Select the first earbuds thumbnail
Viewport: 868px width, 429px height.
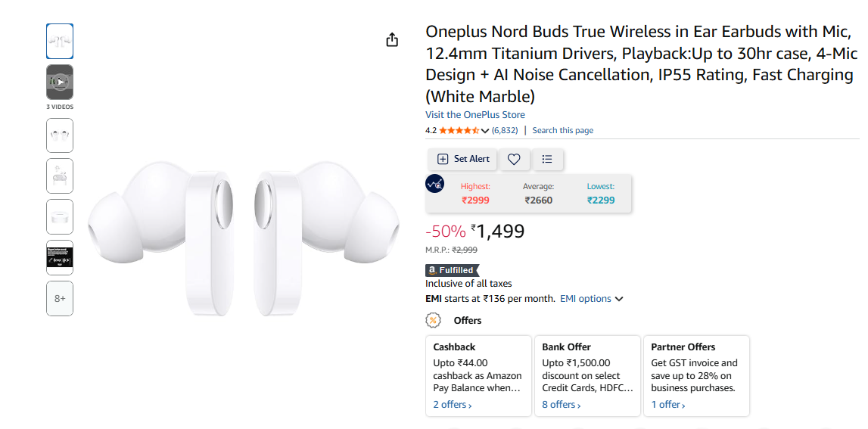[60, 41]
